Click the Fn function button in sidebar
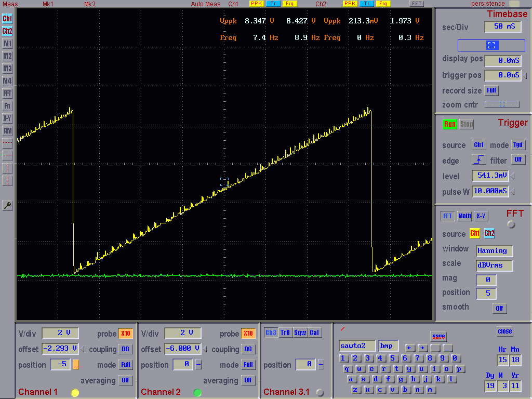 click(7, 106)
